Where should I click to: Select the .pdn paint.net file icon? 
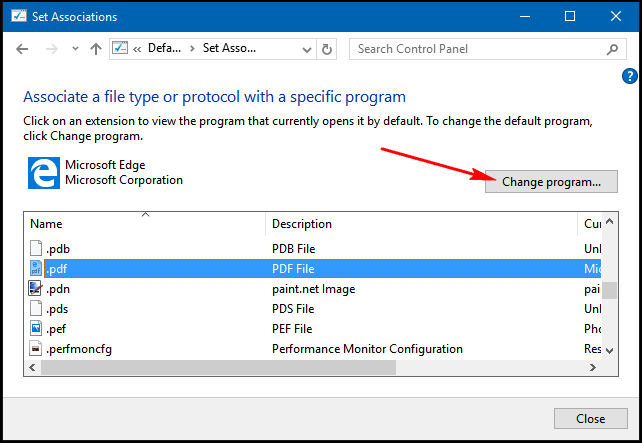36,289
